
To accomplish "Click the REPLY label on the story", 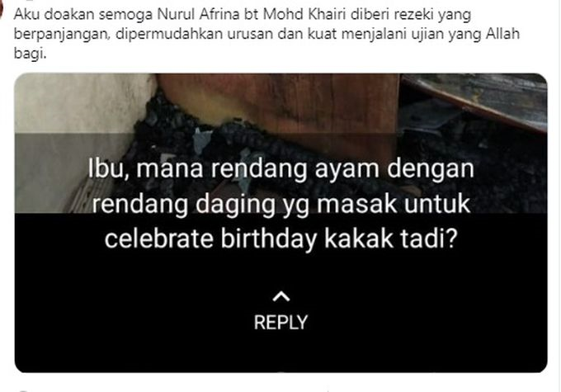I will 280,322.
